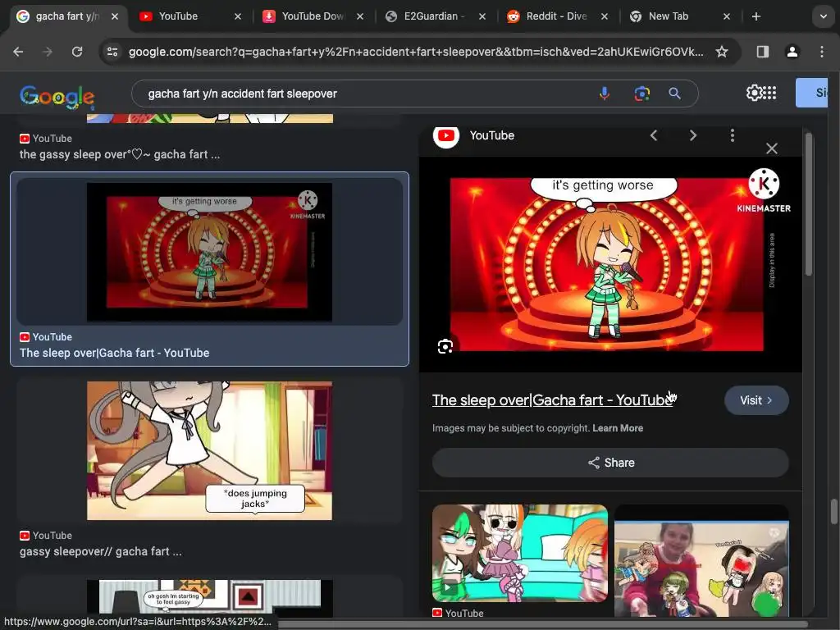This screenshot has width=840, height=630.
Task: Close the YouTube tab
Action: (238, 16)
